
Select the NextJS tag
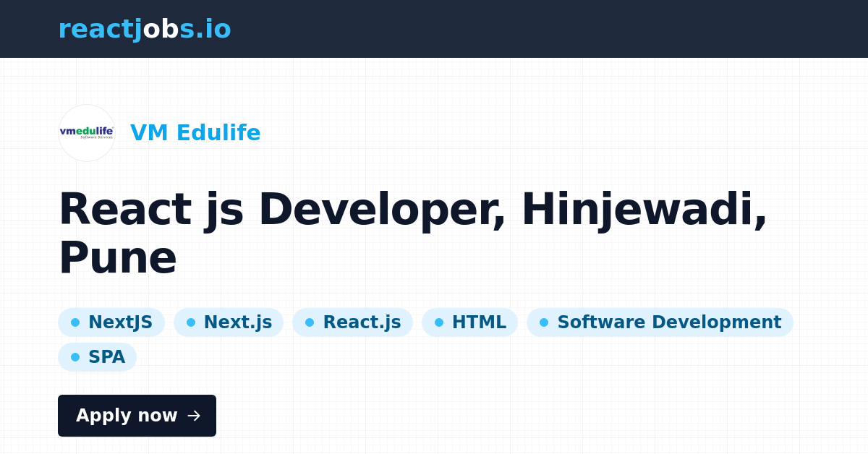click(111, 322)
